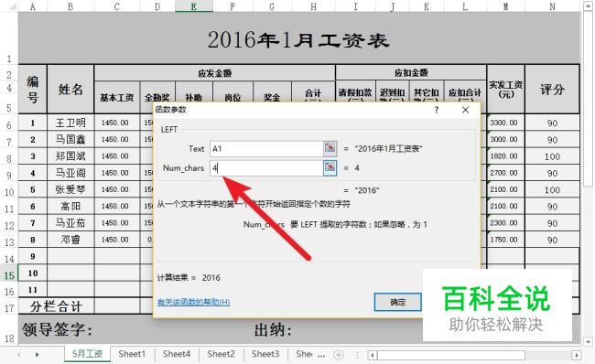Click the name cell 高阳
595x364 pixels.
pyautogui.click(x=70, y=207)
